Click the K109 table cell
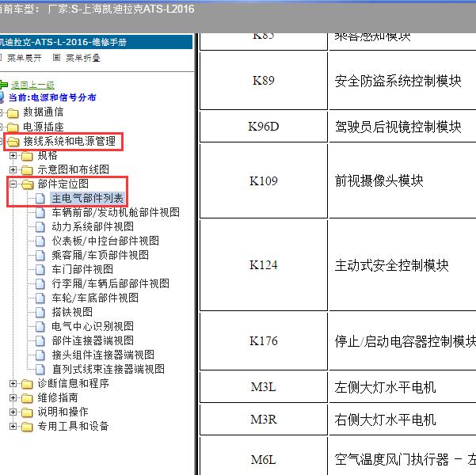 (264, 180)
